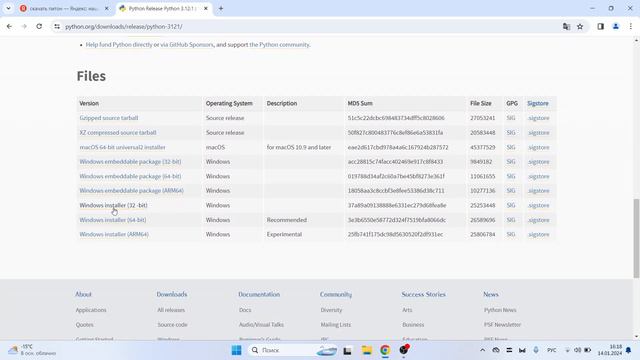Show hidden system tray icons
The height and width of the screenshot is (360, 640).
[x=482, y=350]
